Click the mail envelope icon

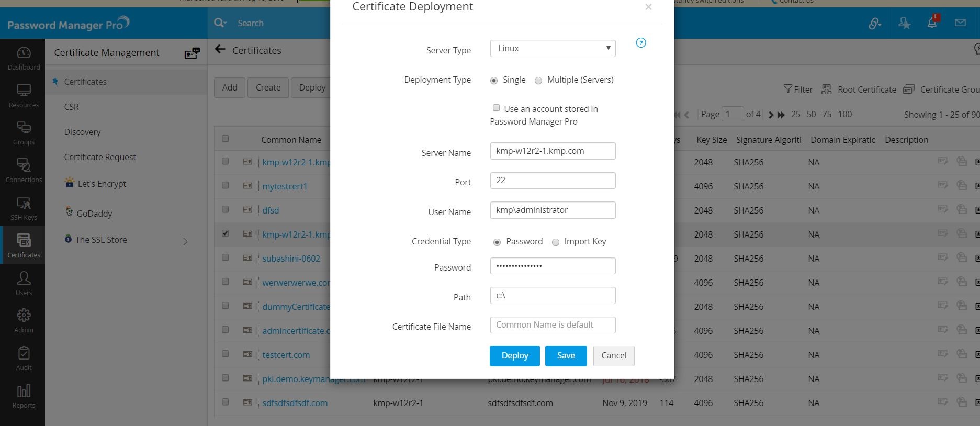coord(960,23)
